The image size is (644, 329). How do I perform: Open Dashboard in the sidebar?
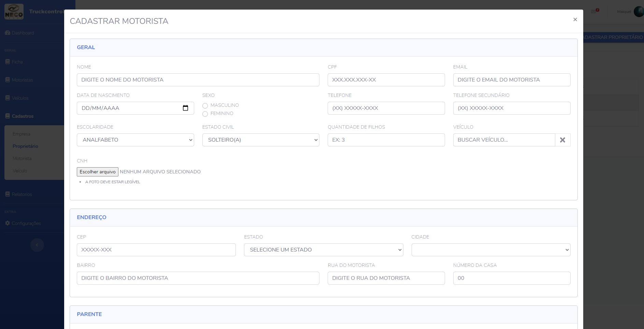pyautogui.click(x=23, y=33)
